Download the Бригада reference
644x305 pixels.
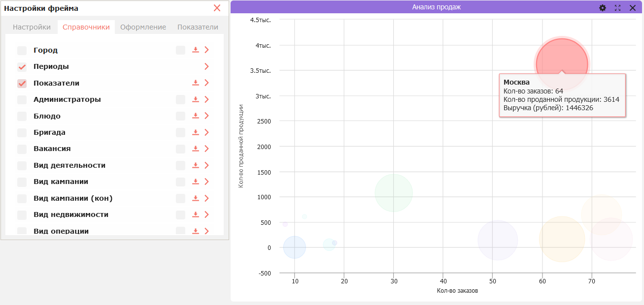(x=196, y=132)
